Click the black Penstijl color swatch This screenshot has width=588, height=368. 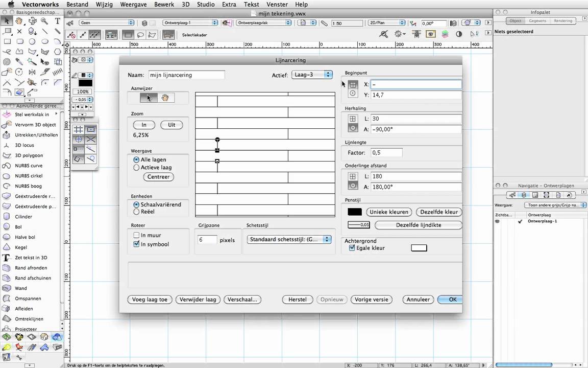pos(354,212)
